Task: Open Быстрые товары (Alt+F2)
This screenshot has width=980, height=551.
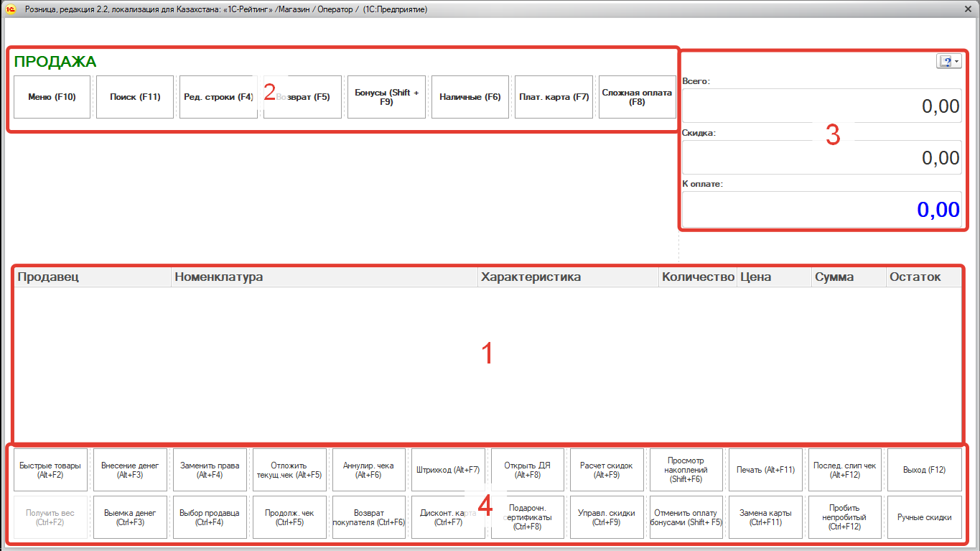Action: point(50,471)
